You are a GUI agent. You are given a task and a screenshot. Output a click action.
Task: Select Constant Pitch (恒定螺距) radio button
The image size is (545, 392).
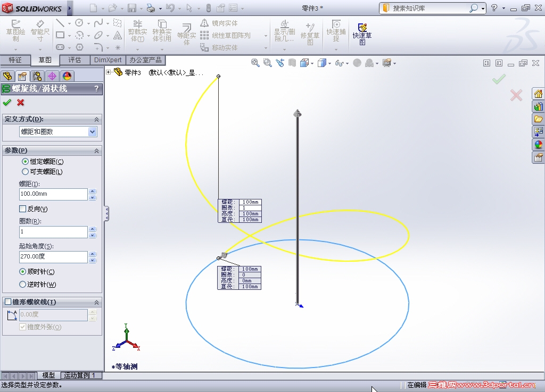click(25, 162)
